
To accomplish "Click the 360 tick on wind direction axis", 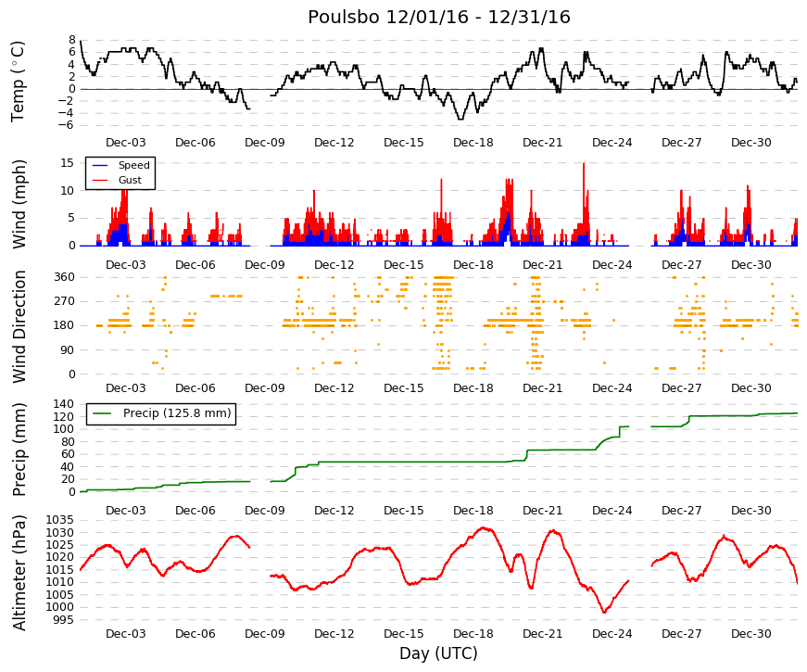I will click(64, 277).
